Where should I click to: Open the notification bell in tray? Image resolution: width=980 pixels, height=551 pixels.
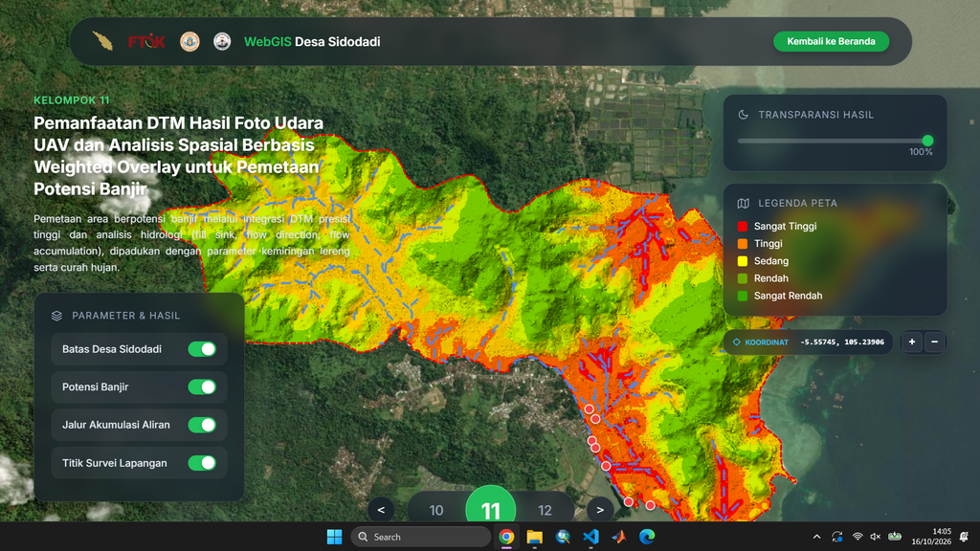pos(964,537)
